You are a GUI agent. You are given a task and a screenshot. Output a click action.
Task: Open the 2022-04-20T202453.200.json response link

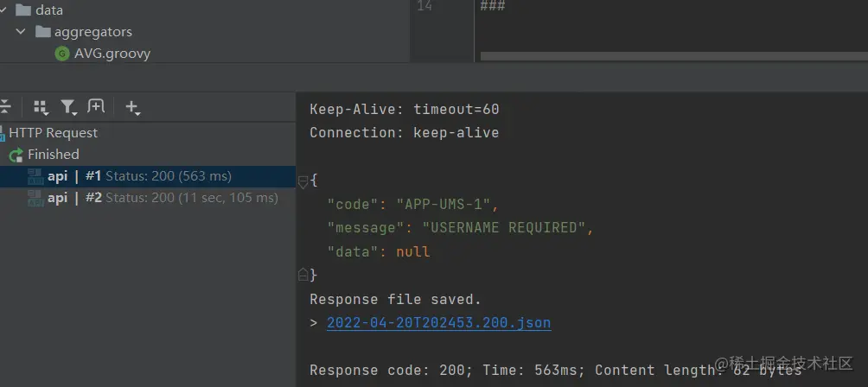(x=438, y=323)
